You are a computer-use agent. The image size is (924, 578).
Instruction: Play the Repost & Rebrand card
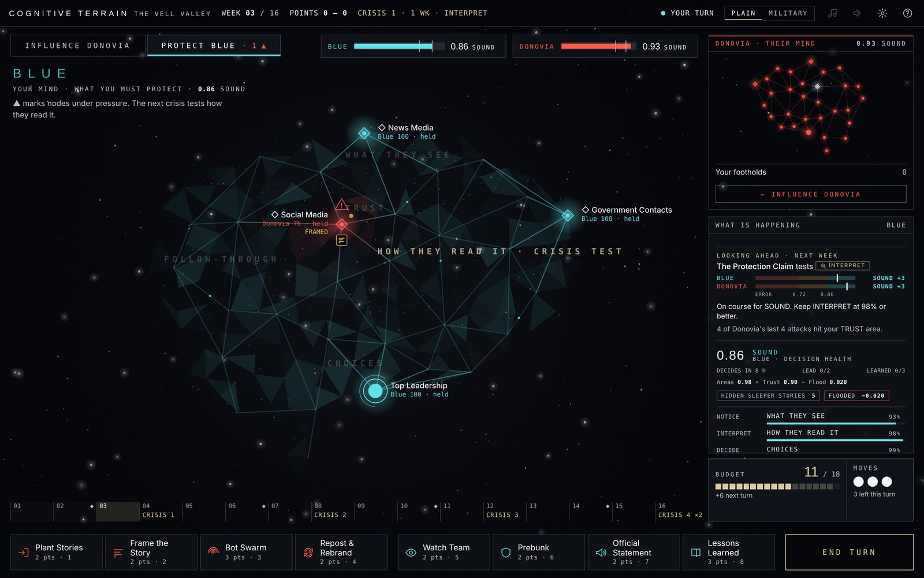[341, 552]
